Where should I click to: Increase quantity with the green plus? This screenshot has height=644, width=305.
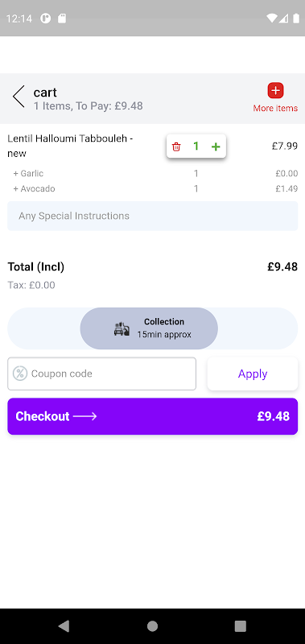click(x=216, y=147)
